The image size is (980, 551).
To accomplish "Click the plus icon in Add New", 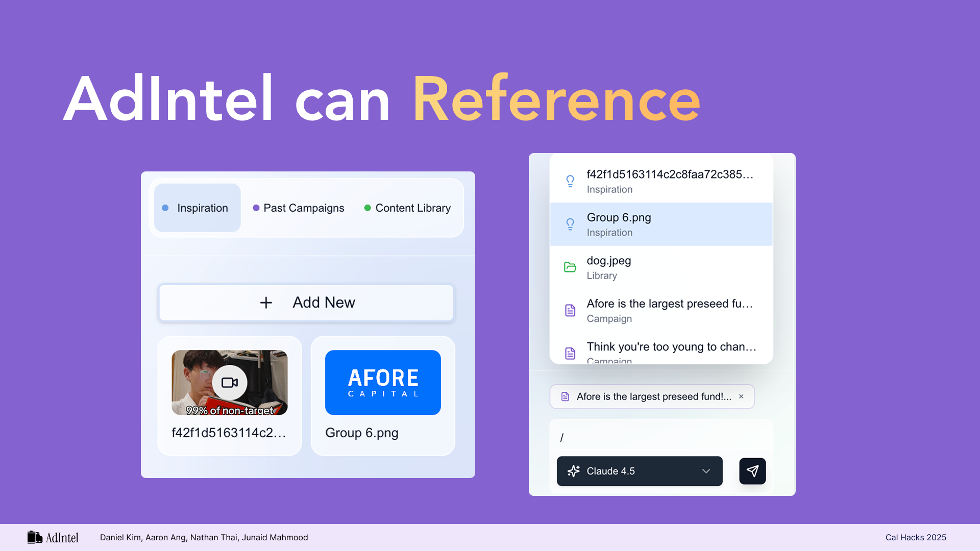I will 266,303.
